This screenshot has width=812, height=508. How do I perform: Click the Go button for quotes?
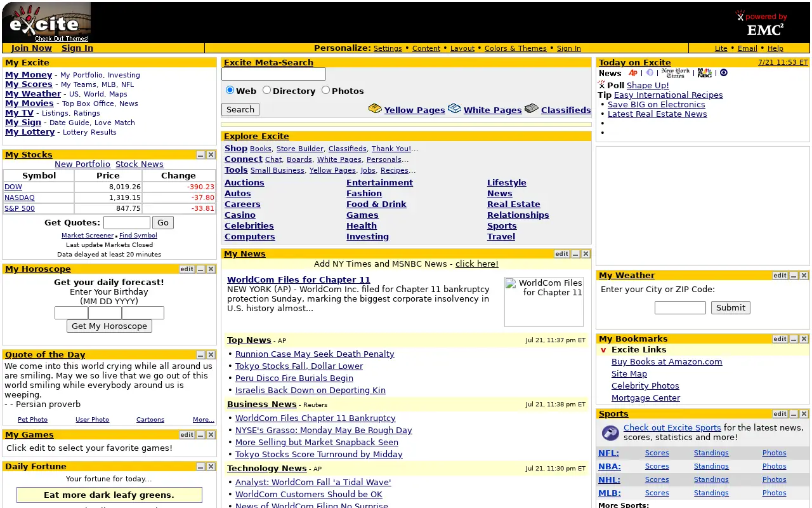point(163,222)
